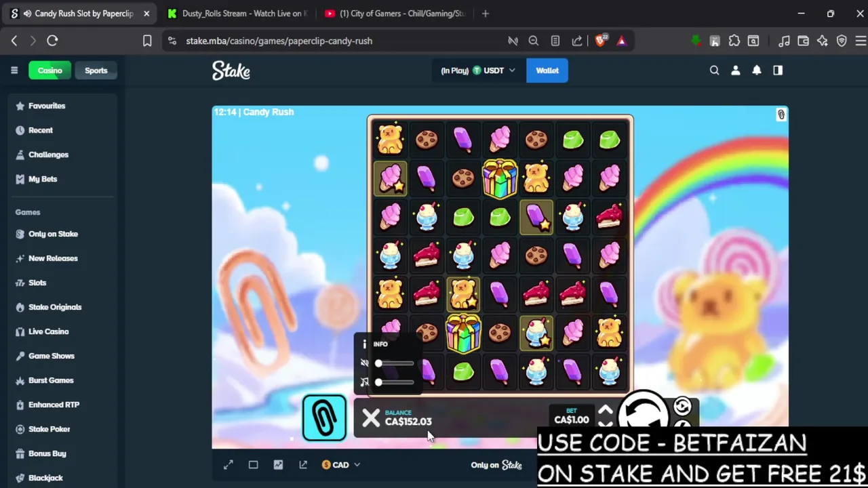Viewport: 868px width, 488px height.
Task: Toggle the right side panel icon
Action: coord(778,70)
